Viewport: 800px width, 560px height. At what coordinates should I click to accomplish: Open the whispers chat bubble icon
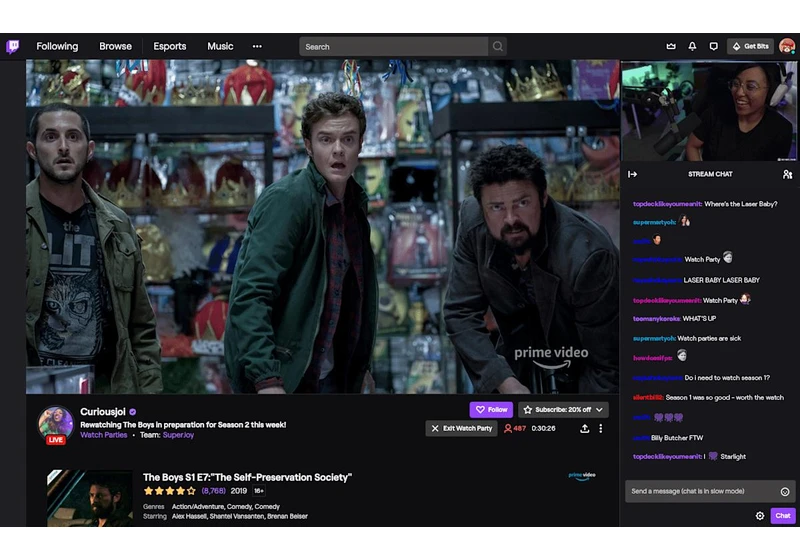pyautogui.click(x=714, y=46)
